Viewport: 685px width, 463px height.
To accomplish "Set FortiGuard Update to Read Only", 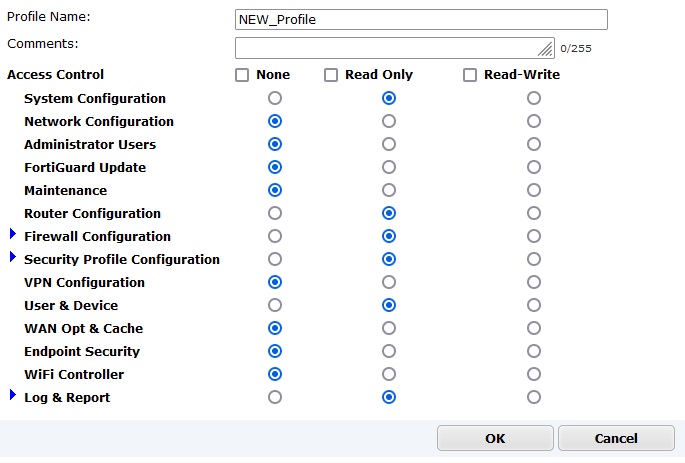I will (389, 167).
